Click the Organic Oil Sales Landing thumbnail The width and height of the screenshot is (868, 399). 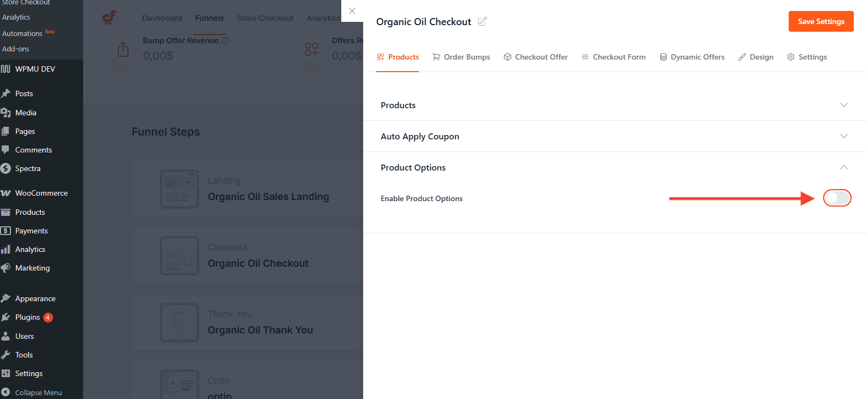[x=179, y=189]
